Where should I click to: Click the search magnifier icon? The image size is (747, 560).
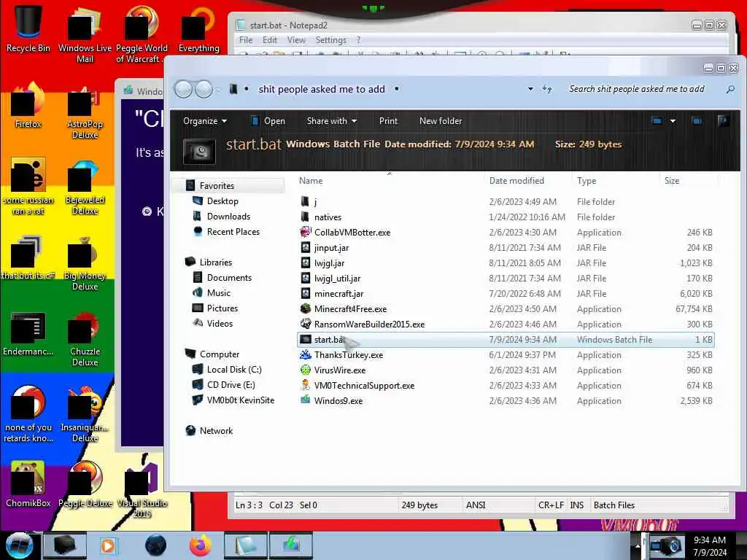[729, 89]
